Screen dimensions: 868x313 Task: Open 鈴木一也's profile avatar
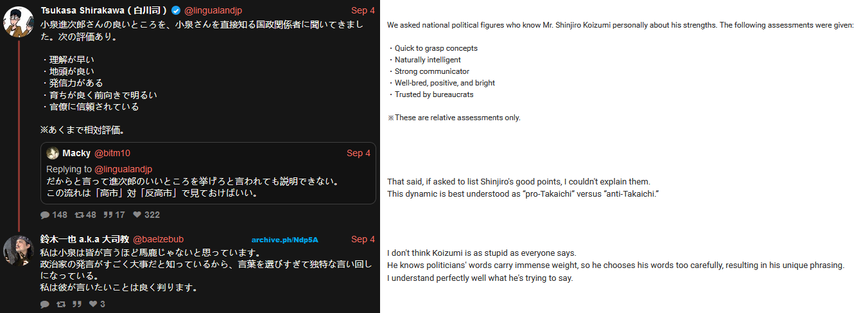coord(19,251)
